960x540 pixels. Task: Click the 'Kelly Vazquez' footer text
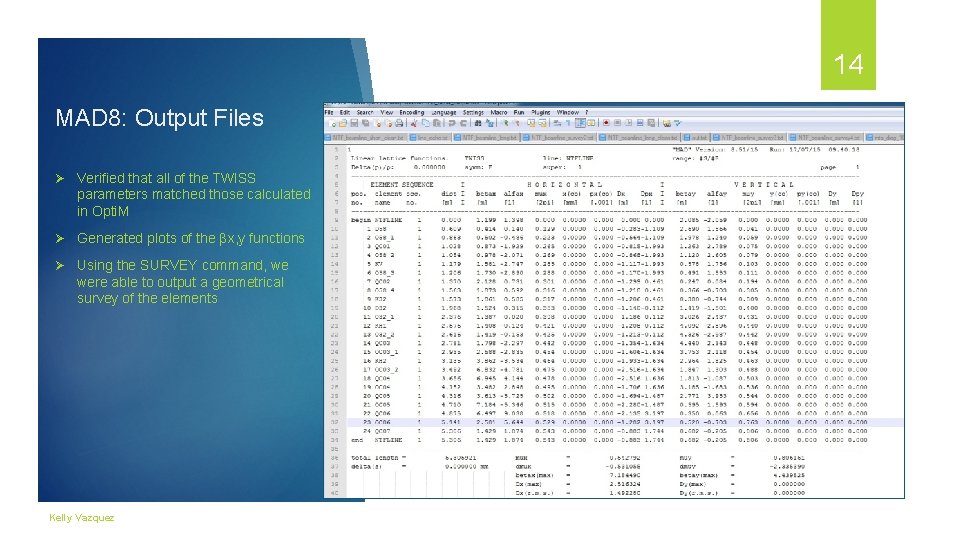(81, 517)
